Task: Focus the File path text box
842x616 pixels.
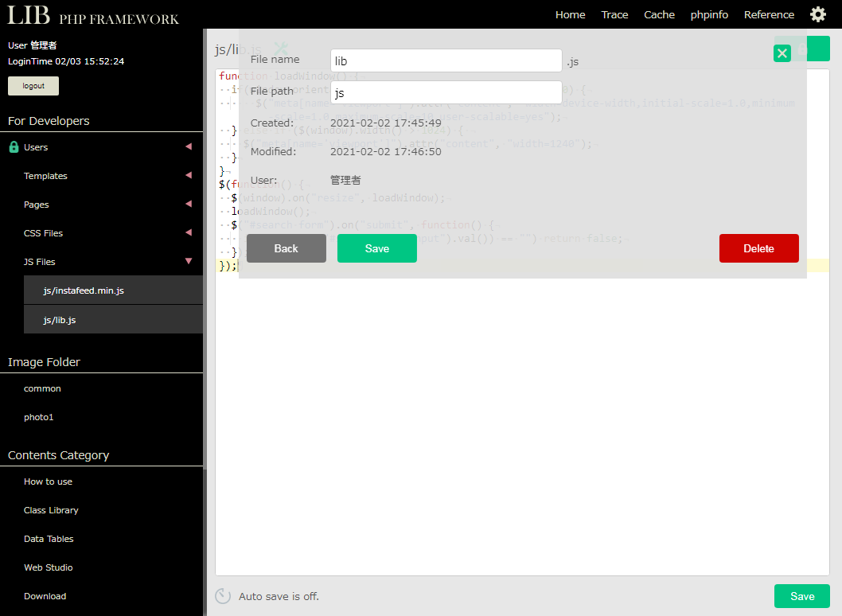Action: point(446,93)
